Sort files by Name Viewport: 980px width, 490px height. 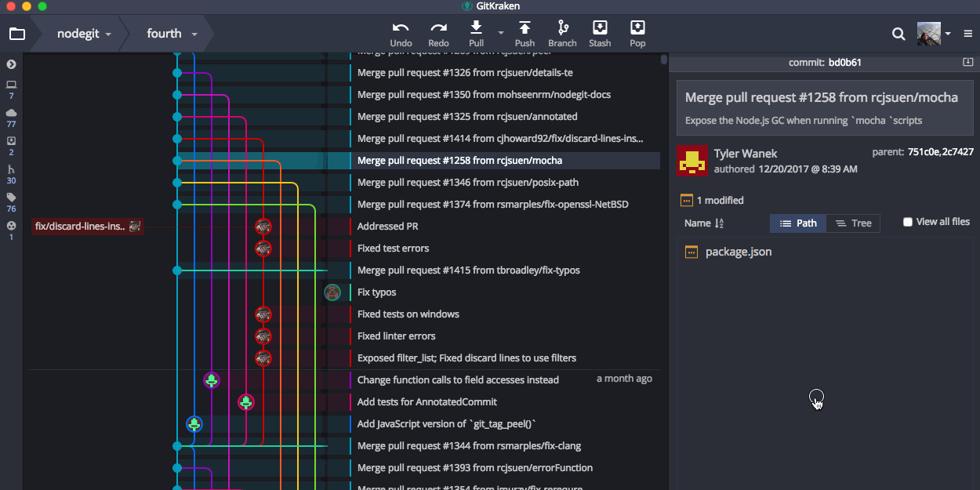(703, 223)
